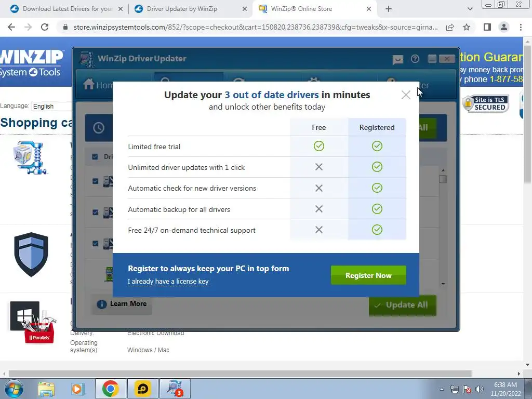Screen dimensions: 532x399
Task: Open Chrome's three-dot menu
Action: 521,27
